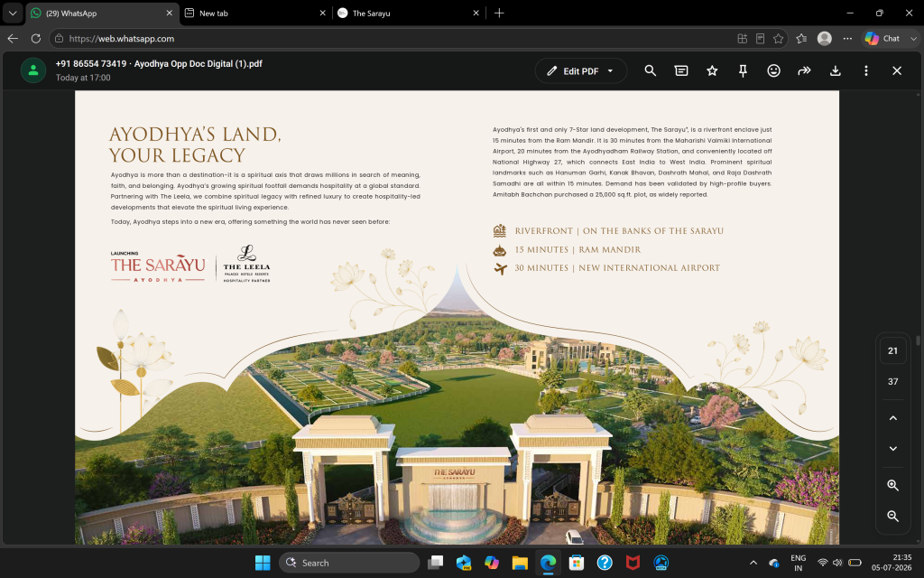Viewport: 924px width, 578px height.
Task: Click the sender contact avatar
Action: tap(33, 70)
